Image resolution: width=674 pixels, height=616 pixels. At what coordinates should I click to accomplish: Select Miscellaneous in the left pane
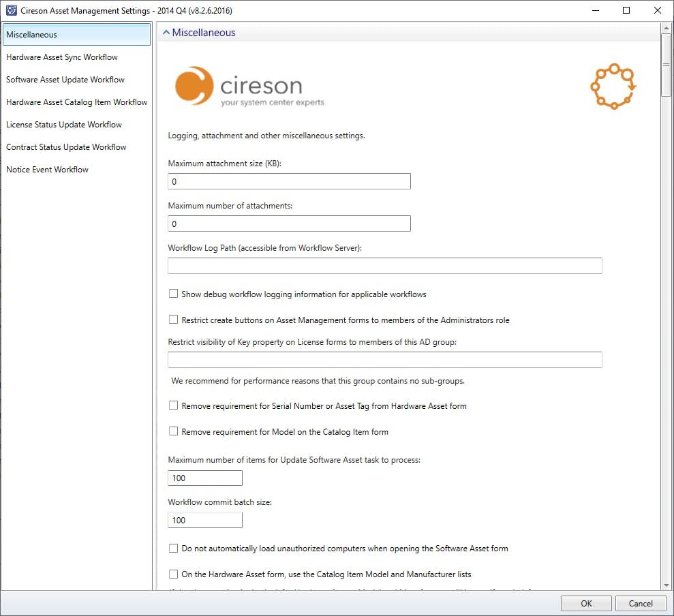point(76,34)
